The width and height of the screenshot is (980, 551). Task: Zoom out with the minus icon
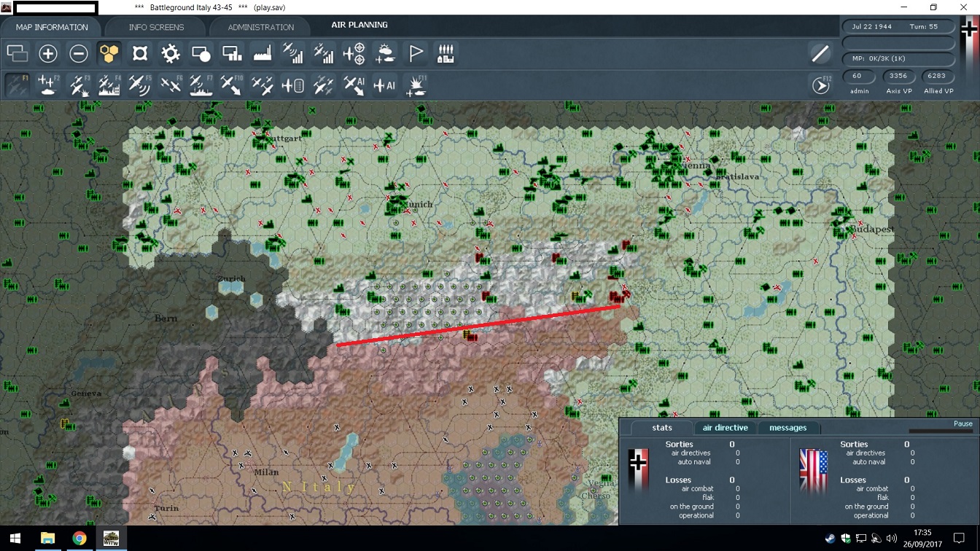pos(79,54)
